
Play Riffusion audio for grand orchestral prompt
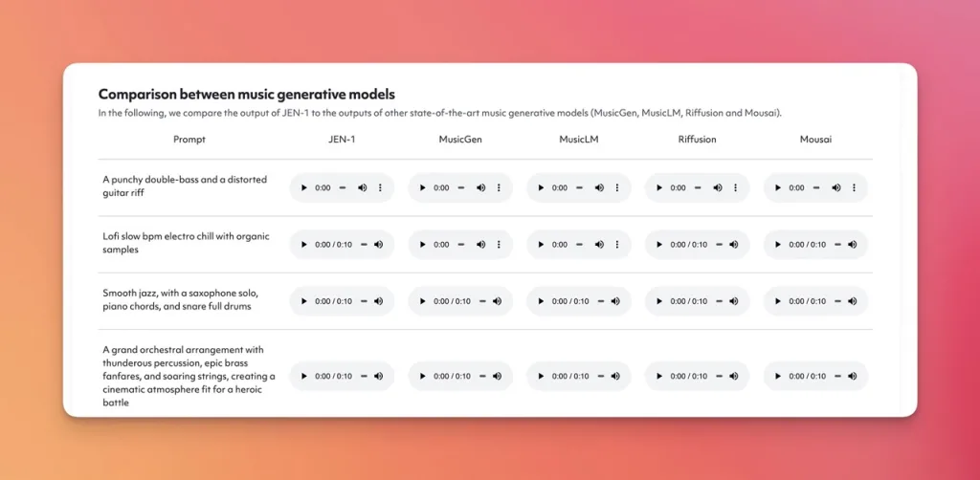tap(660, 377)
